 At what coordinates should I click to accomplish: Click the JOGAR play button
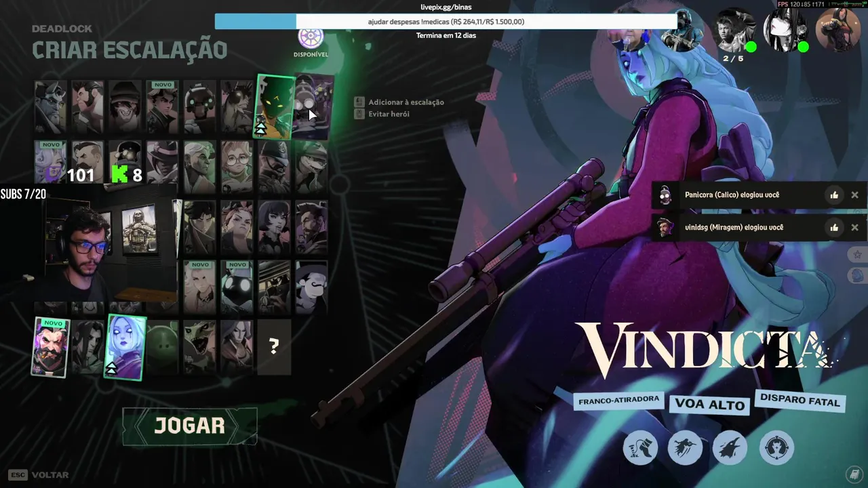[190, 426]
